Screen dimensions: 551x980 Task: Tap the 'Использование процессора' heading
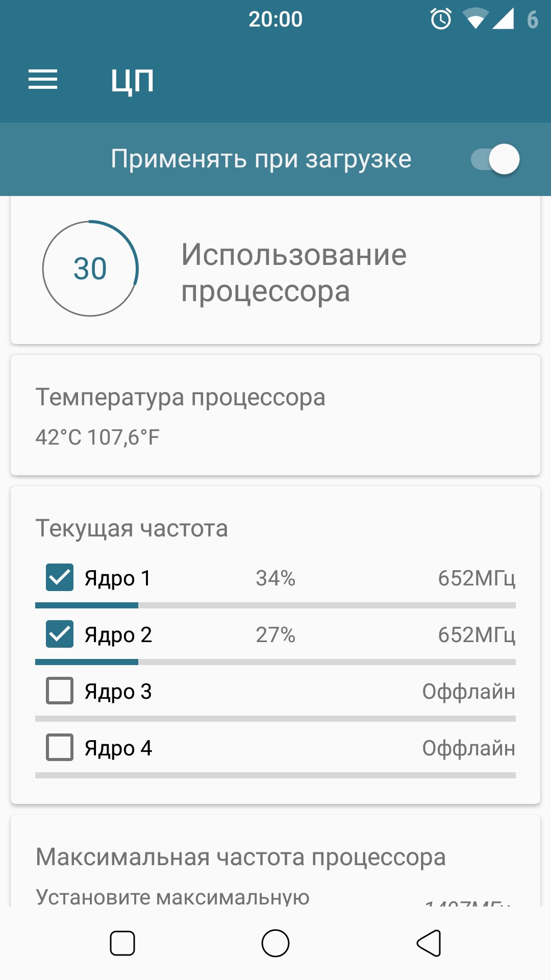click(x=294, y=273)
